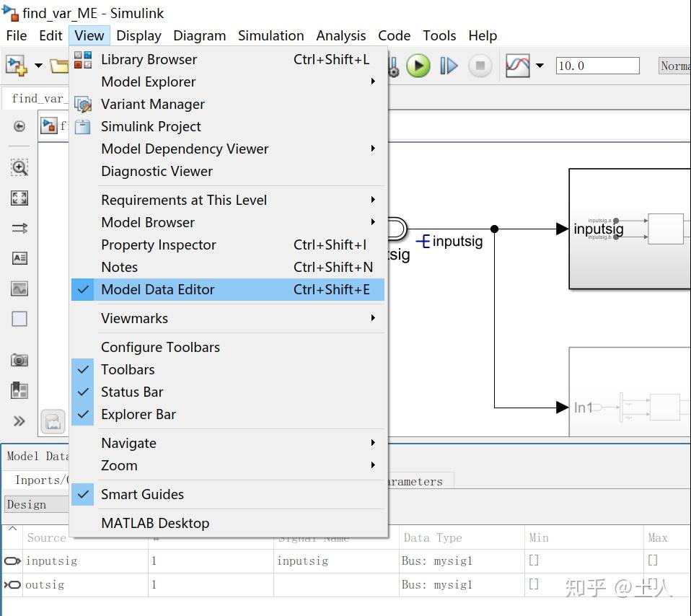The height and width of the screenshot is (616, 691).
Task: Click the New Model icon in toolbar
Action: point(17,66)
